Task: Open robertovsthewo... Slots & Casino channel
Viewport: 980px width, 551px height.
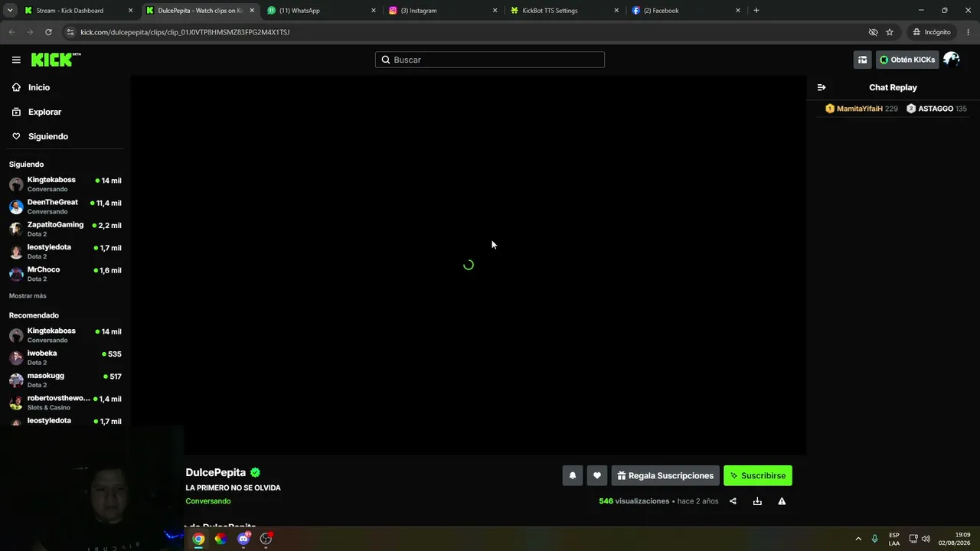Action: point(65,403)
